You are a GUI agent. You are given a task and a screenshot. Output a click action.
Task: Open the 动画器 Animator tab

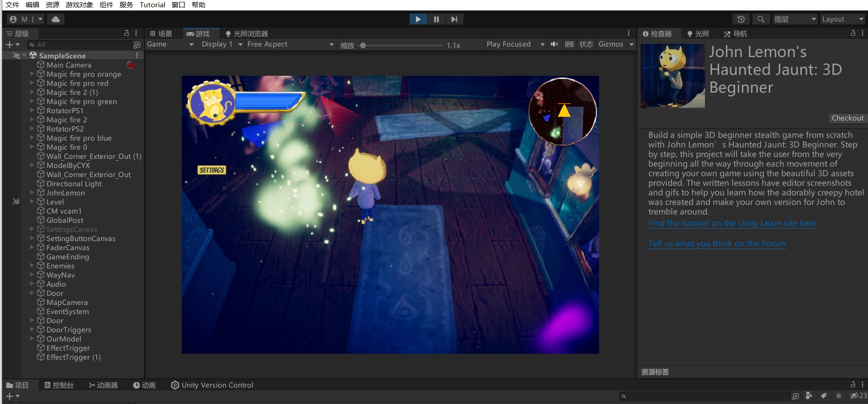[103, 385]
